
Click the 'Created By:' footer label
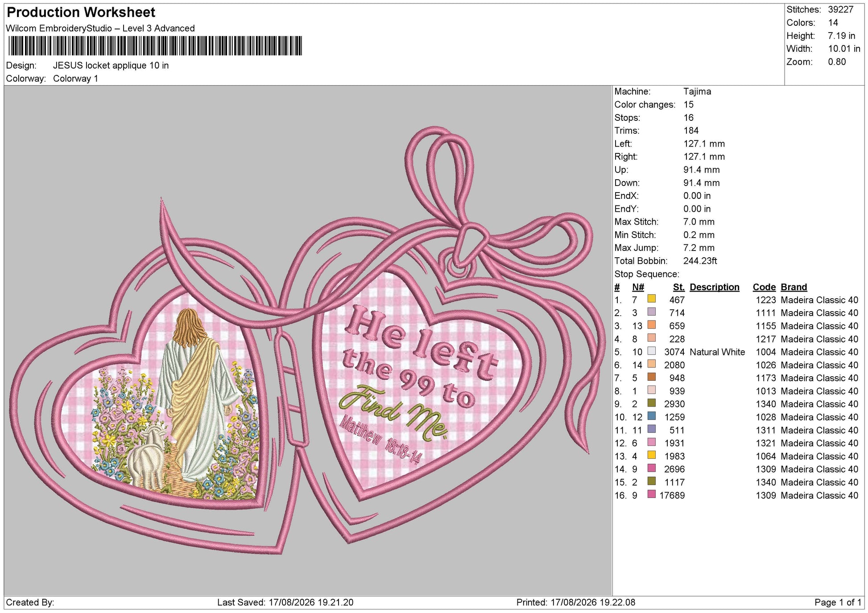(x=30, y=602)
